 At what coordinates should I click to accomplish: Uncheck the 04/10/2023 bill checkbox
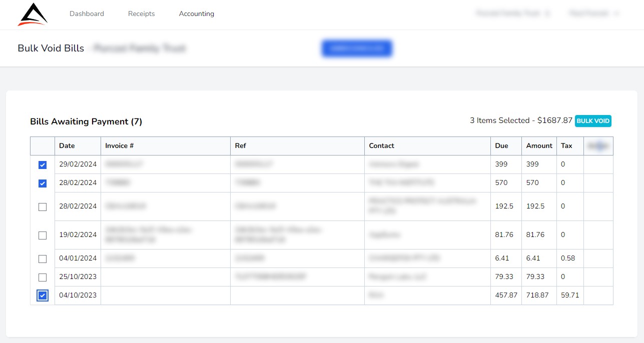pos(43,296)
